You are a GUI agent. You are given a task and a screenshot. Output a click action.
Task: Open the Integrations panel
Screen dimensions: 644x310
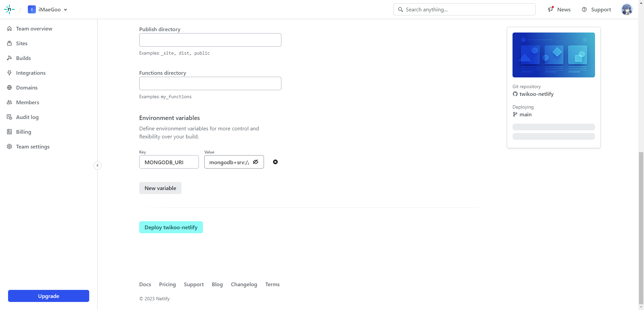coord(31,73)
